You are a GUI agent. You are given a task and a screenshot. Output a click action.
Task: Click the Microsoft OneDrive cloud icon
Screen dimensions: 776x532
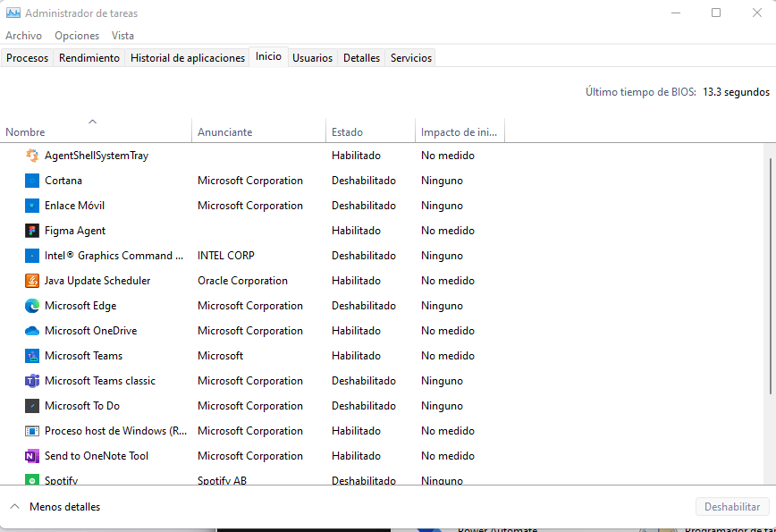click(x=32, y=331)
